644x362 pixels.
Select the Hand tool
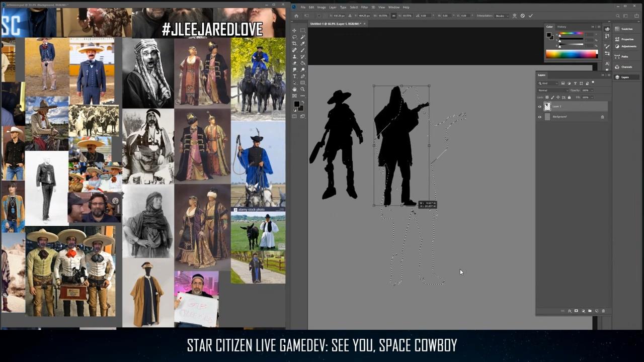294,89
